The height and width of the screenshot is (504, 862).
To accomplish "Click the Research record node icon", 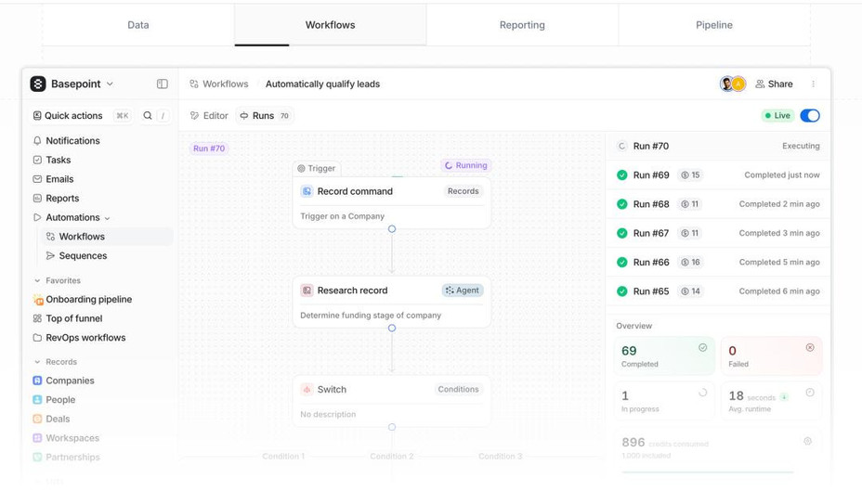I will (307, 291).
